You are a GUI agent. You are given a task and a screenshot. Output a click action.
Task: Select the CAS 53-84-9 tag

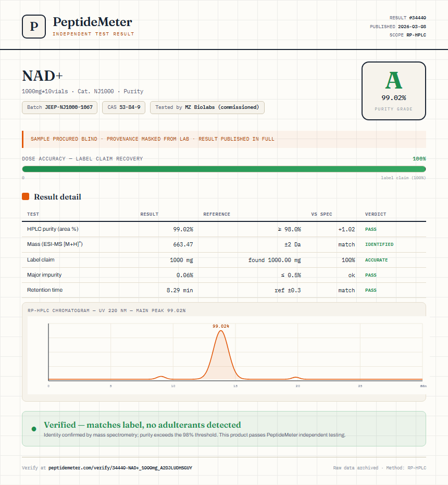124,107
